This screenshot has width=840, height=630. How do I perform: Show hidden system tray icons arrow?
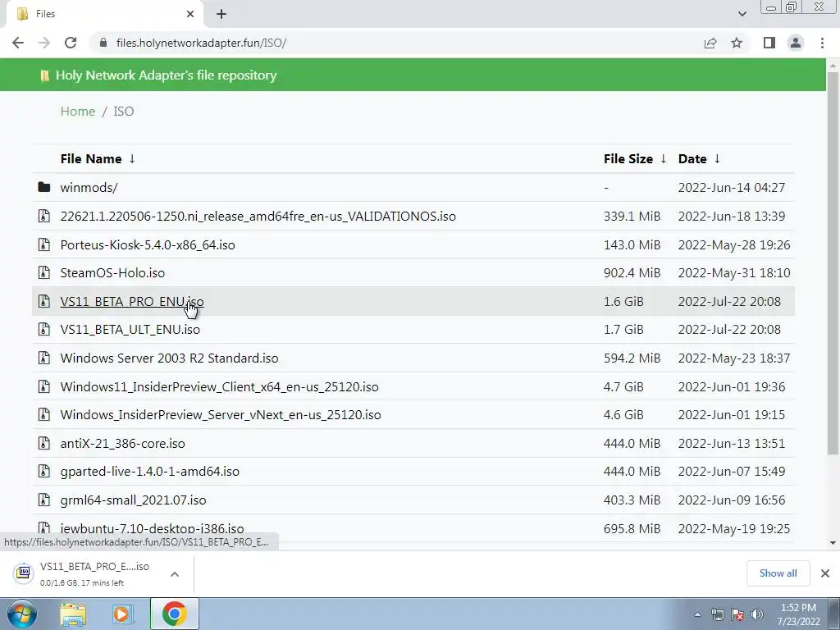[697, 614]
